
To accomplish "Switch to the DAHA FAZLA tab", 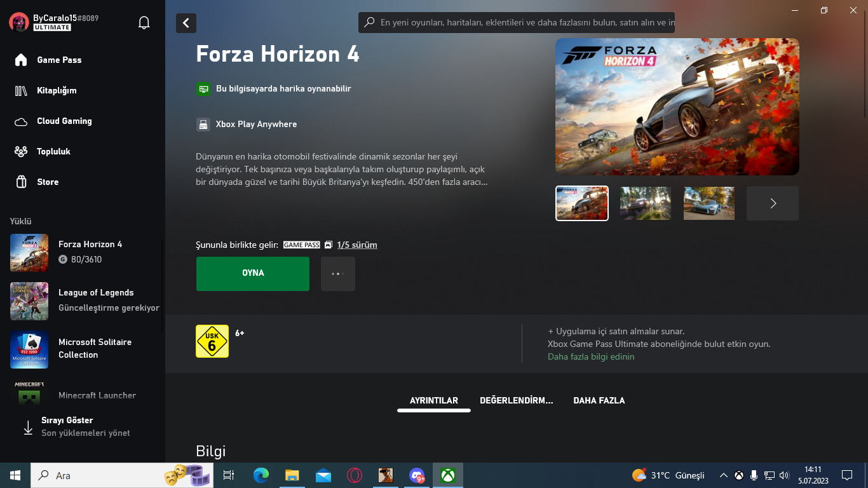I will (599, 401).
